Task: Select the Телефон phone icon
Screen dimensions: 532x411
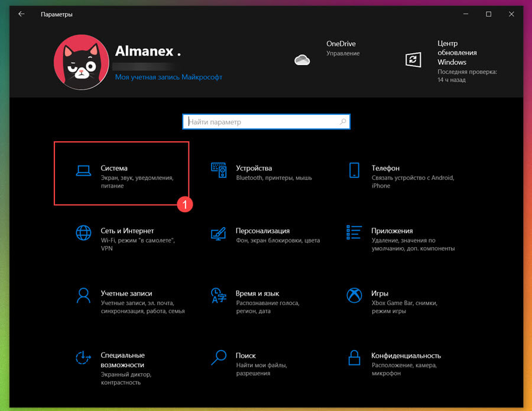Action: [x=354, y=170]
